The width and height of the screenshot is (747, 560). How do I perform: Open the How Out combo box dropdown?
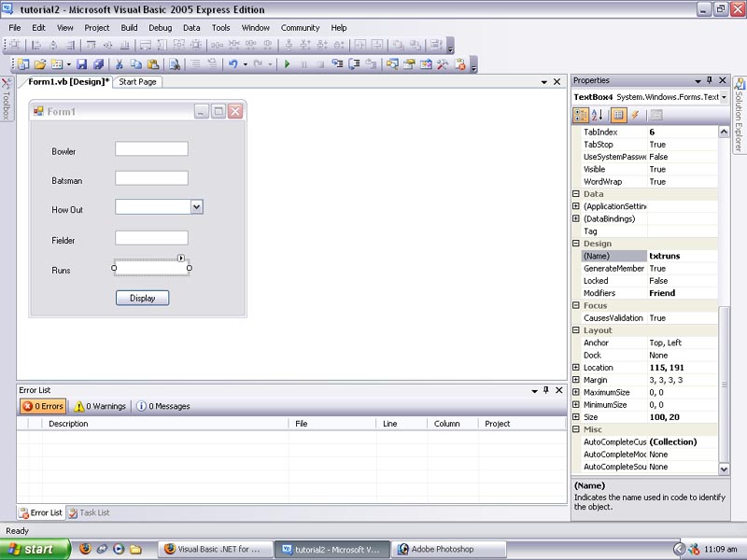tap(197, 207)
